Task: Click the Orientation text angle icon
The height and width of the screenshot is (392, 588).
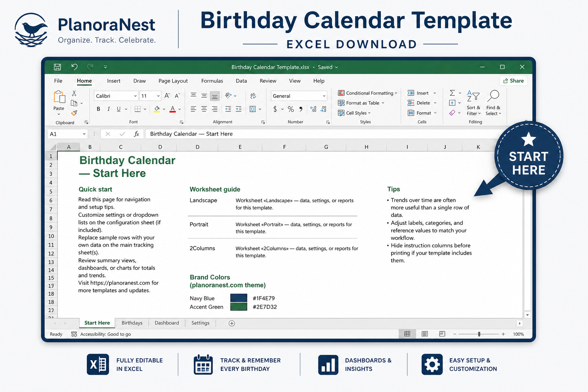Action: tap(229, 95)
